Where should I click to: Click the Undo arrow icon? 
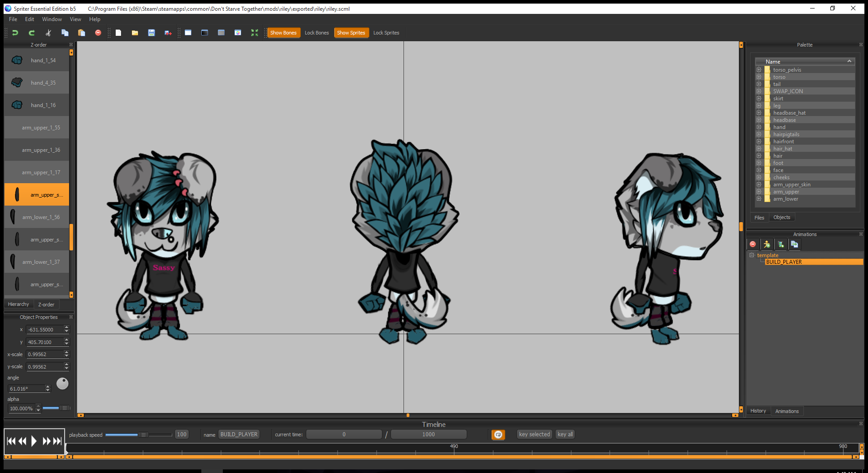point(15,33)
